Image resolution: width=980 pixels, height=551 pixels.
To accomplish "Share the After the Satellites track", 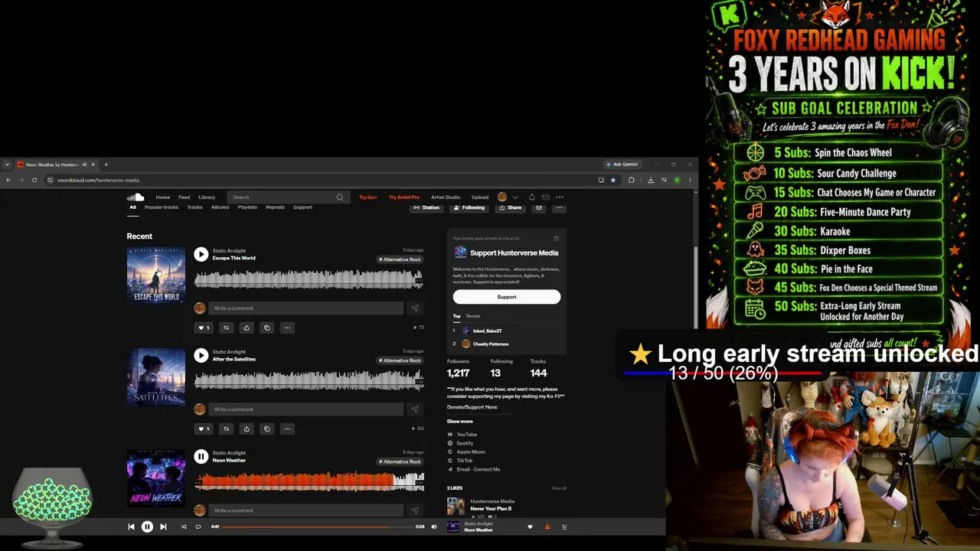I will coord(247,429).
